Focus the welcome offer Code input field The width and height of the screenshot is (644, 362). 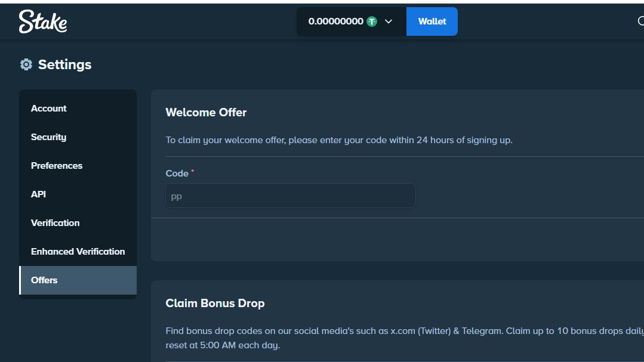[x=291, y=196]
